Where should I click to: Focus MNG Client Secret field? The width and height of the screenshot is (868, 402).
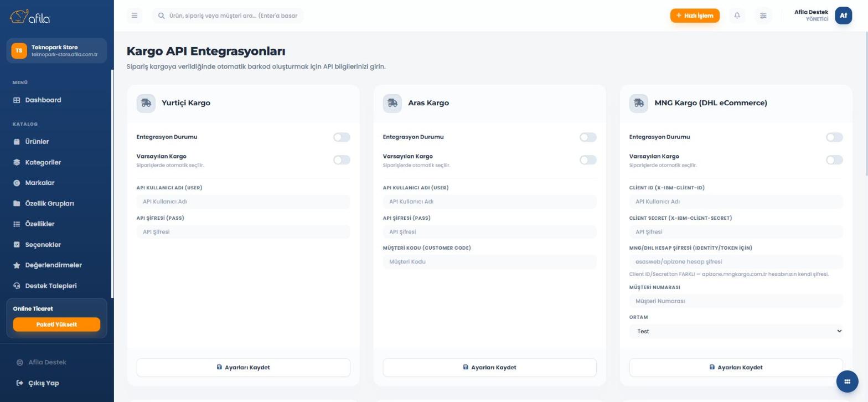(736, 232)
